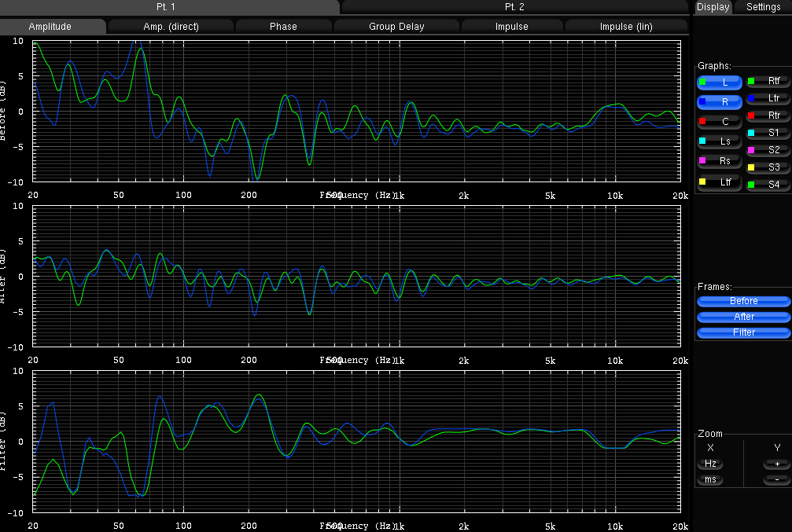Open the Phase tab
This screenshot has height=532, width=792.
283,27
